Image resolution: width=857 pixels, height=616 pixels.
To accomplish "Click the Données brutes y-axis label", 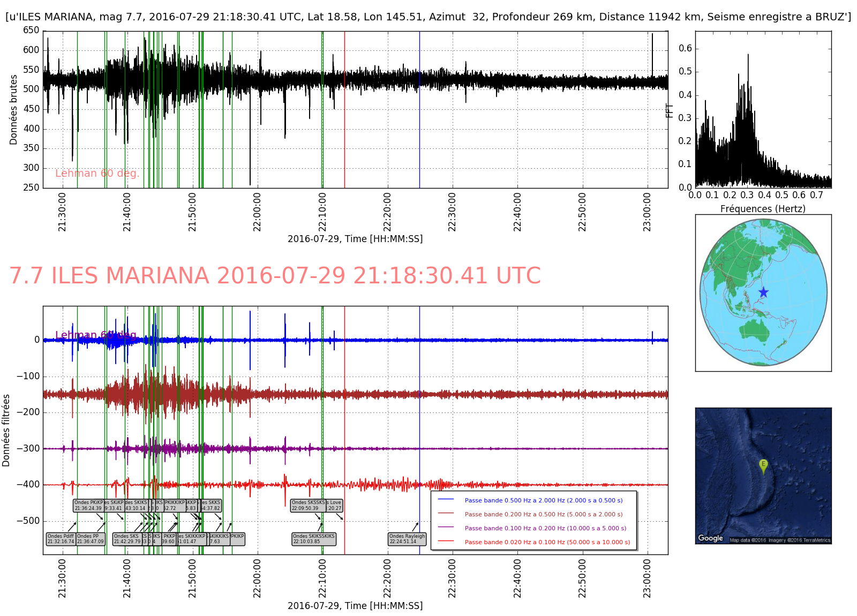I will [x=13, y=110].
